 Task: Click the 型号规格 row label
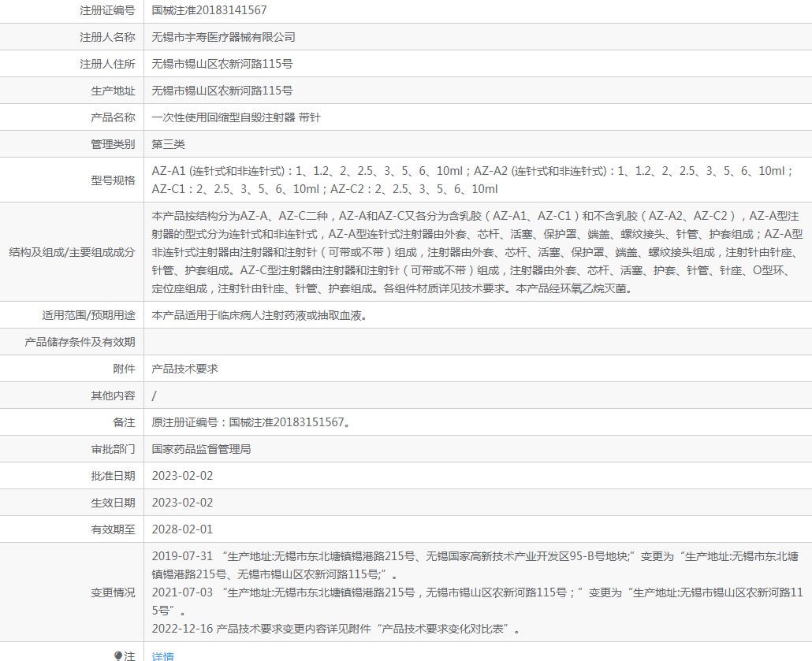tap(113, 180)
